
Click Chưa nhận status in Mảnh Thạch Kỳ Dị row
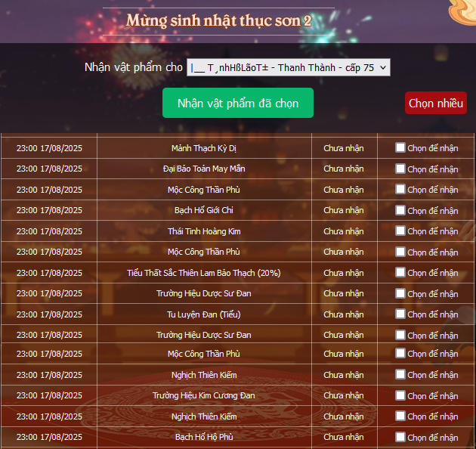pos(344,148)
